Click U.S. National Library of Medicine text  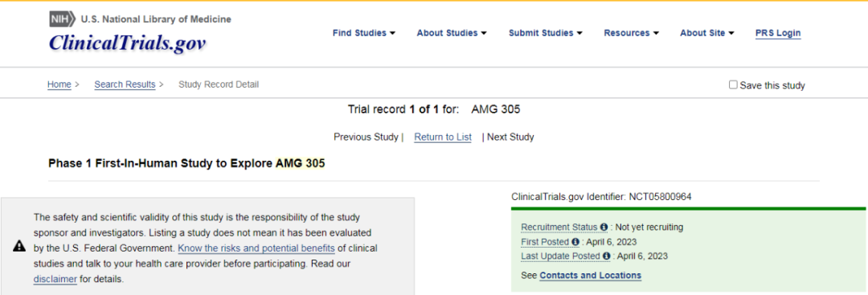click(156, 19)
